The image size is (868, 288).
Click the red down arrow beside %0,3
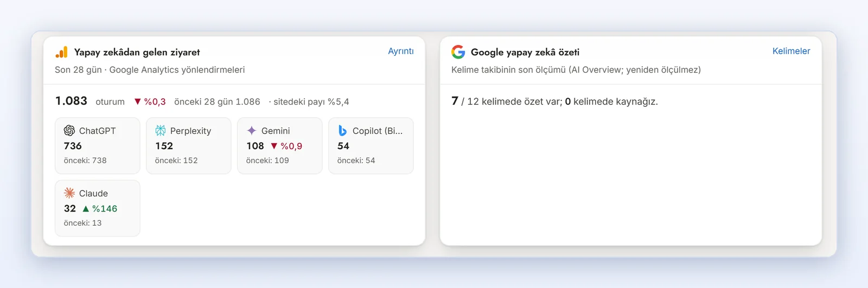click(138, 101)
